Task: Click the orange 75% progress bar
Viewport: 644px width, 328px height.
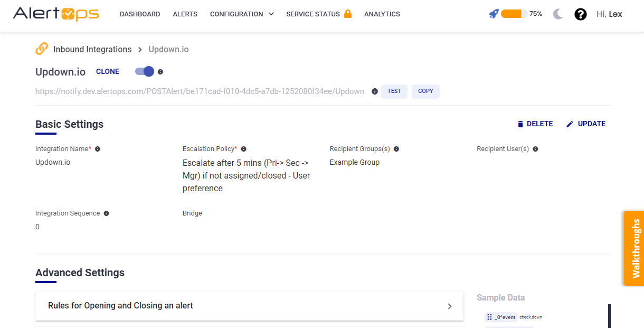Action: 514,14
